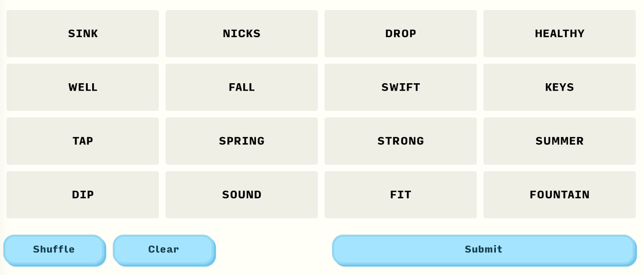Pick the NICKS tile
644x275 pixels.
[x=242, y=34]
